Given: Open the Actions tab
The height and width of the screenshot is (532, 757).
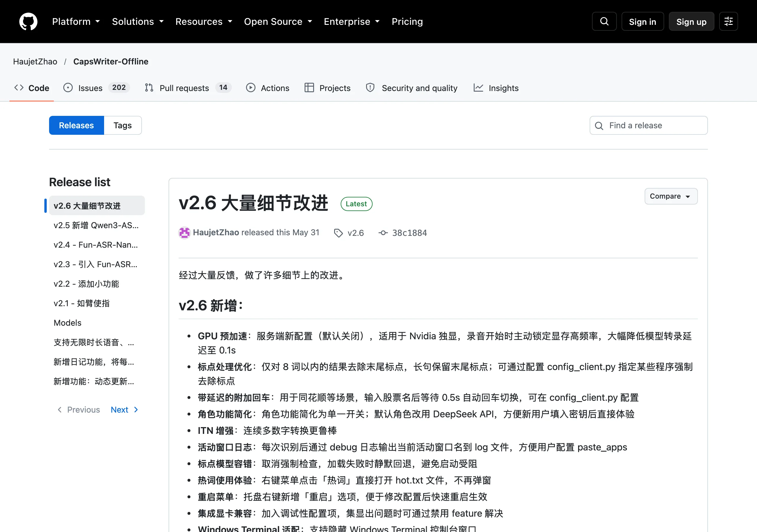Looking at the screenshot, I should click(x=267, y=88).
